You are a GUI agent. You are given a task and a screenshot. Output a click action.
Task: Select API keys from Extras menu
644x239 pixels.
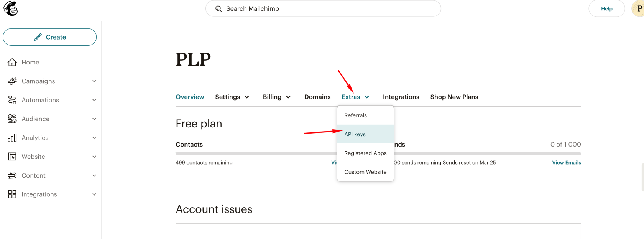(x=365, y=134)
